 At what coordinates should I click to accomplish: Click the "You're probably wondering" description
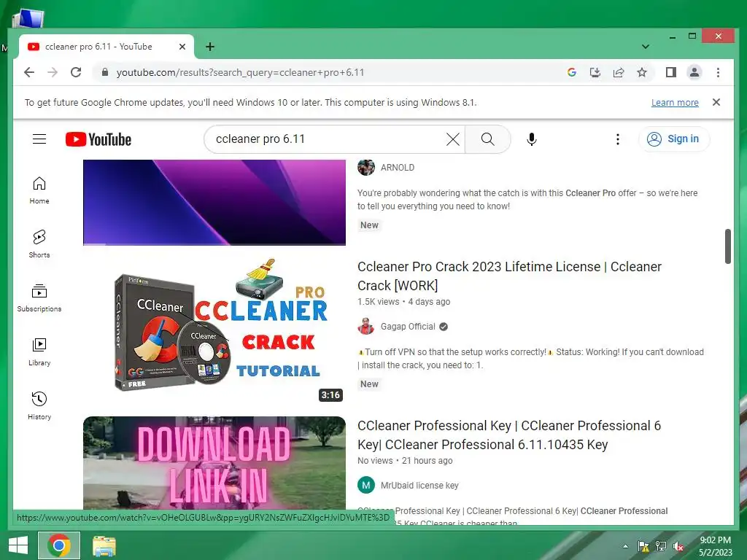point(527,200)
